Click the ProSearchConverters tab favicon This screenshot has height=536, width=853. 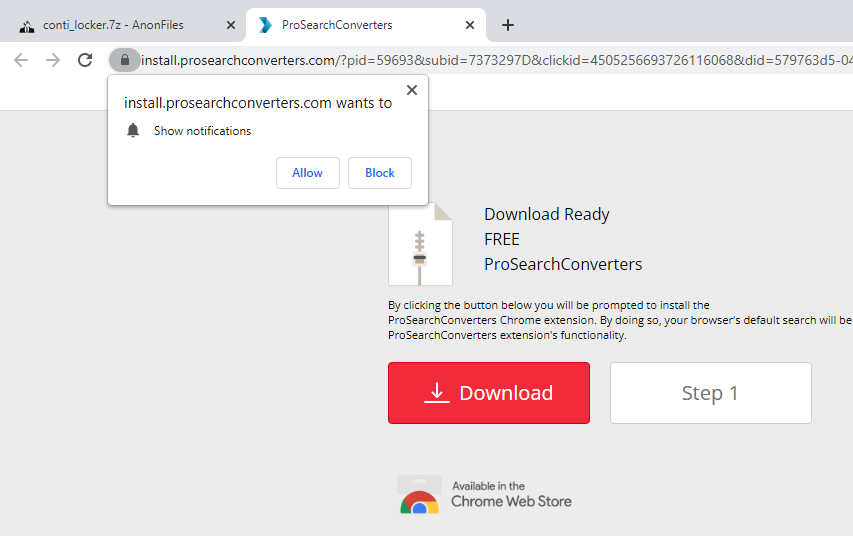pos(265,25)
